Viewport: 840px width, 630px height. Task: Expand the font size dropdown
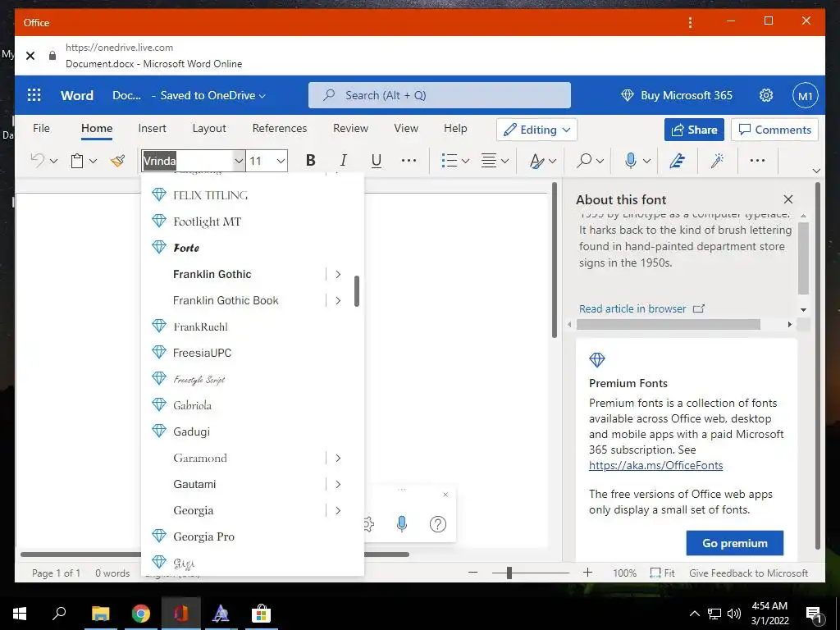click(x=281, y=161)
